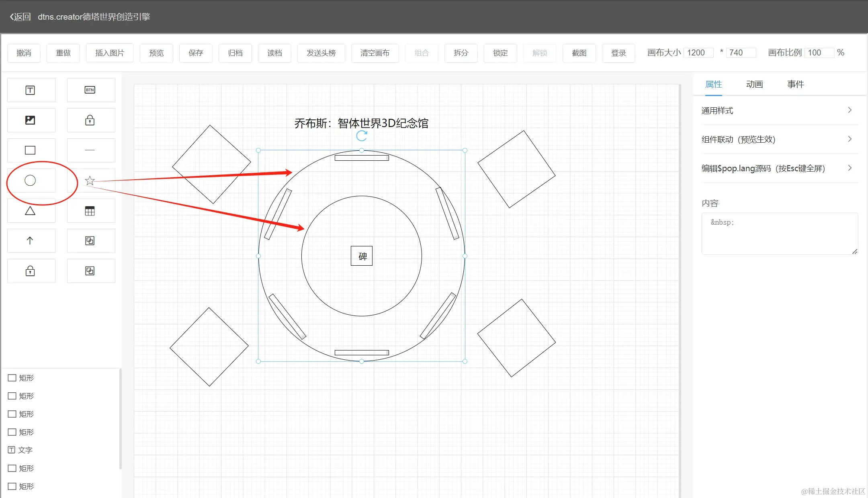Viewport: 868px width, 498px height.
Task: Select the text component tool
Action: tap(31, 90)
